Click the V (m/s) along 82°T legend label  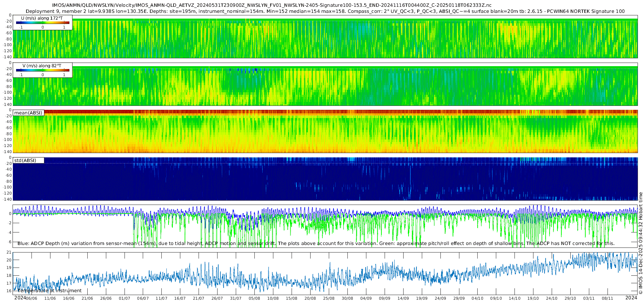(x=42, y=65)
